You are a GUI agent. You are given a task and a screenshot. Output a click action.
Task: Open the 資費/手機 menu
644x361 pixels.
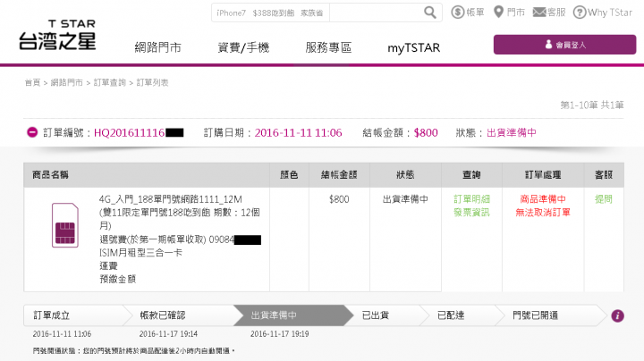coord(242,47)
